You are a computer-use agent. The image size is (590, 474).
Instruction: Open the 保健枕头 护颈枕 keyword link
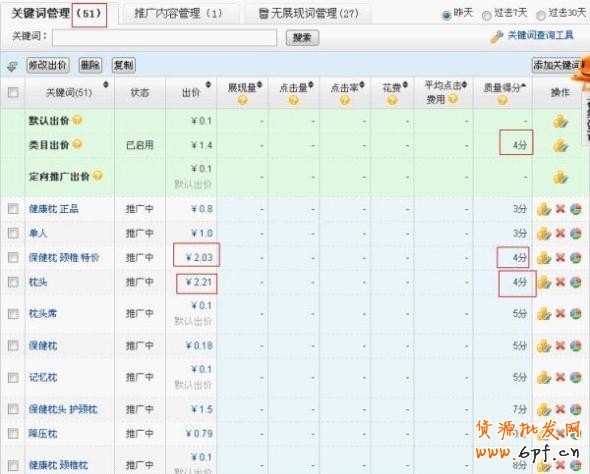pyautogui.click(x=63, y=409)
